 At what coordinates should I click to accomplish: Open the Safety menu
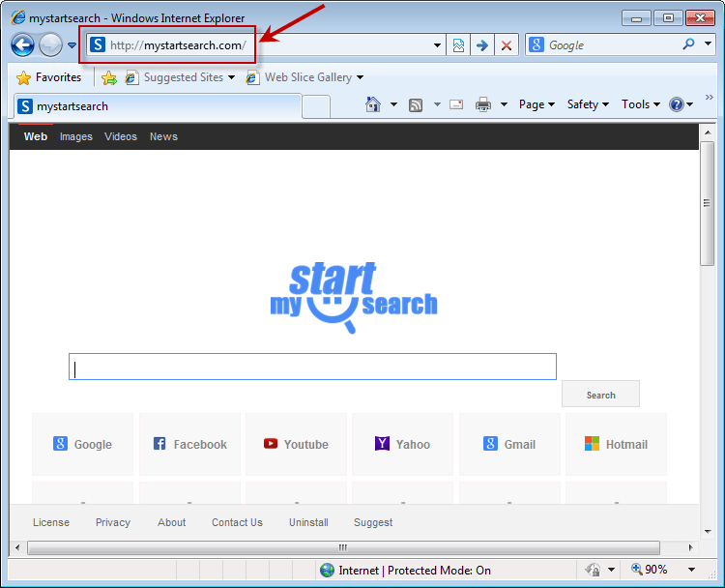[x=588, y=104]
